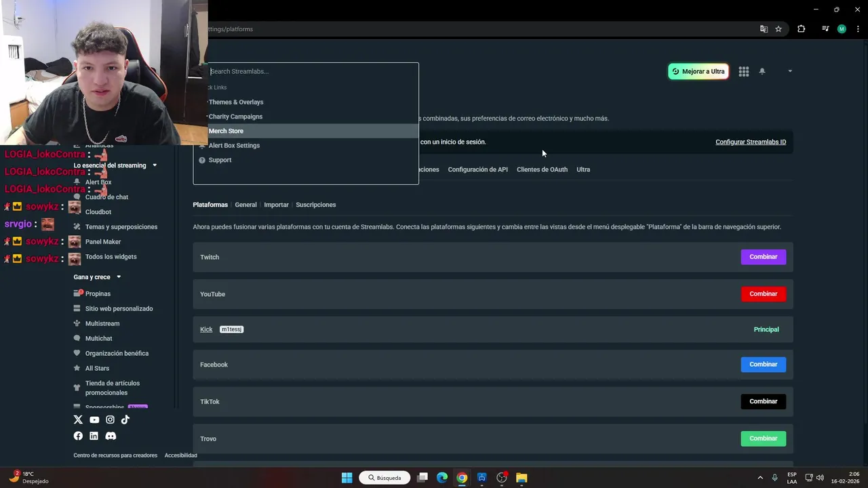Click Combinar for Twitch
The image size is (868, 488).
[763, 257]
